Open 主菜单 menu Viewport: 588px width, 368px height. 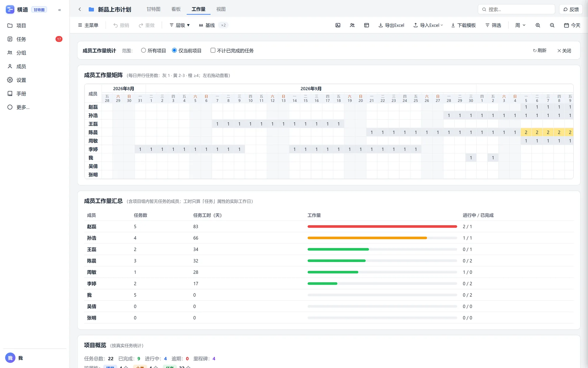[x=88, y=25]
